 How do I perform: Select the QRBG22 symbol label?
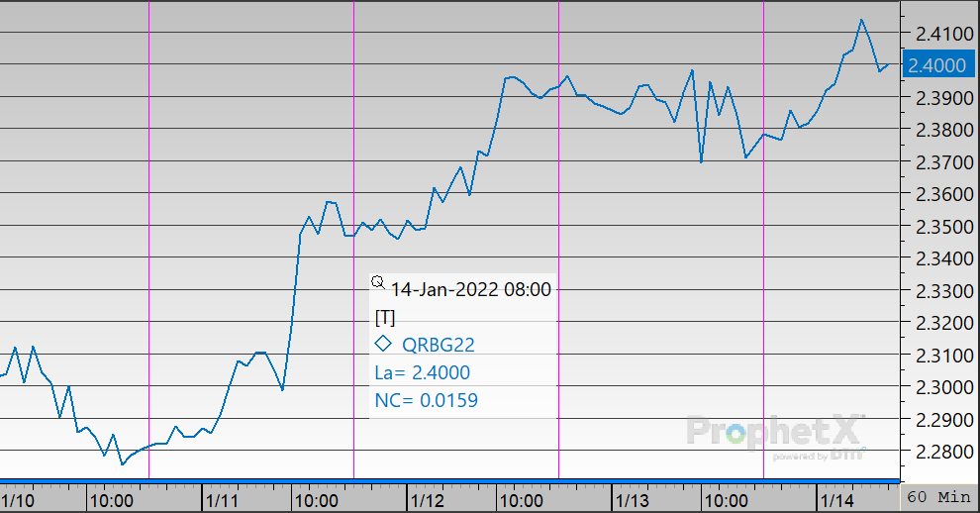pos(439,345)
